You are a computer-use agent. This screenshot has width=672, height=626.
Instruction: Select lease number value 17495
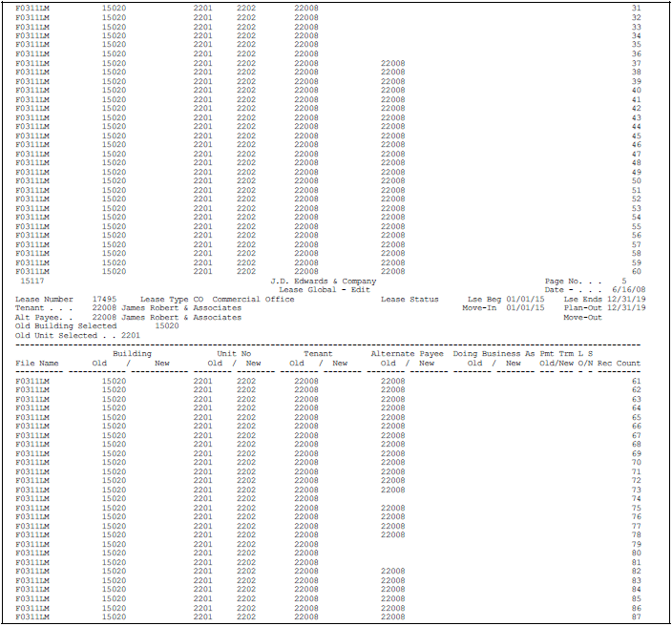[x=104, y=299]
